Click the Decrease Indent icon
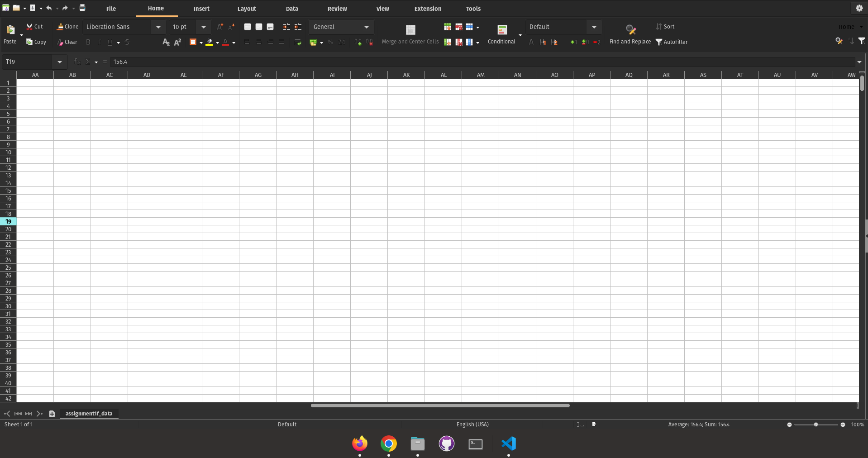The image size is (868, 458). point(298,27)
